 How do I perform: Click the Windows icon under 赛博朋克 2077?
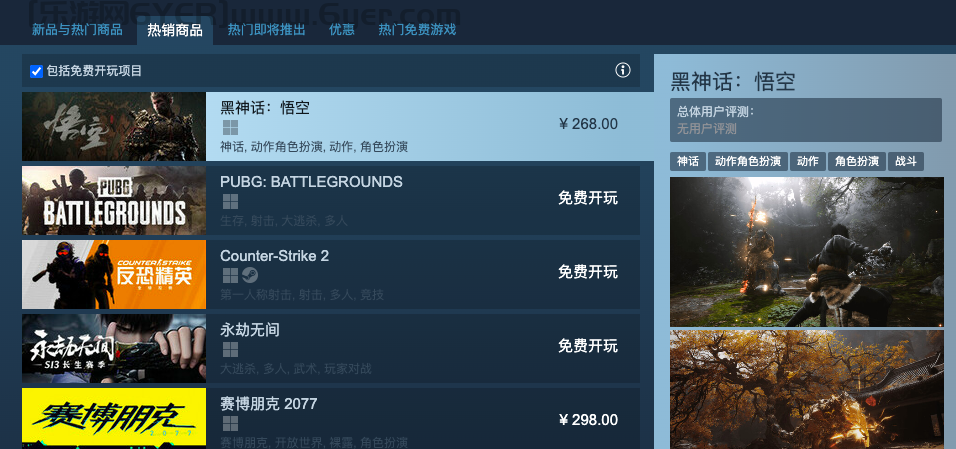(230, 424)
